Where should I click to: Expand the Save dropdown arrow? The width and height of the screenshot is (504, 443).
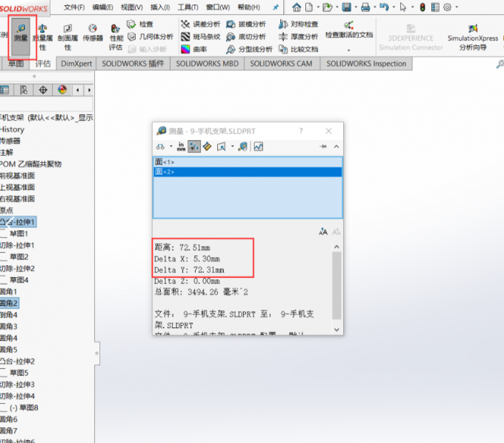pyautogui.click(x=356, y=7)
